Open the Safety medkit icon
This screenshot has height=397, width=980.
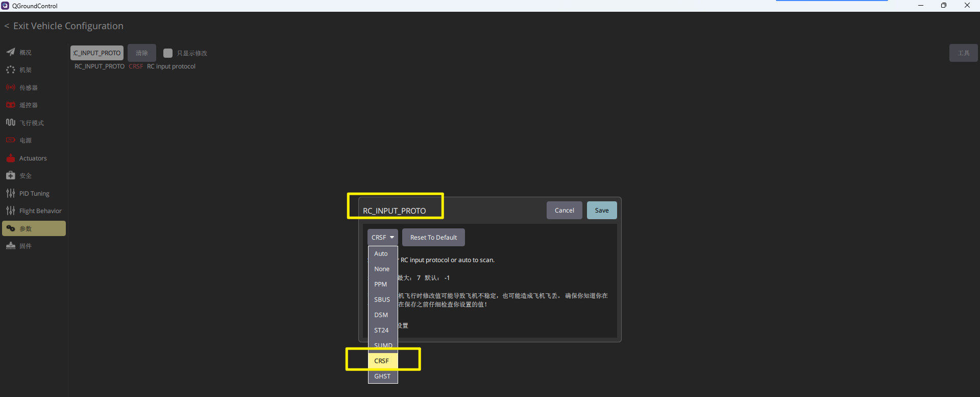click(11, 175)
